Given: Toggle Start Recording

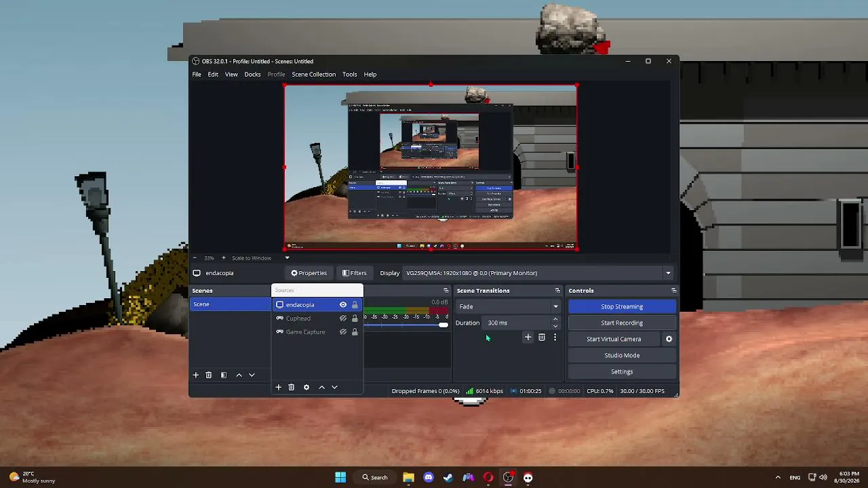Looking at the screenshot, I should (622, 323).
